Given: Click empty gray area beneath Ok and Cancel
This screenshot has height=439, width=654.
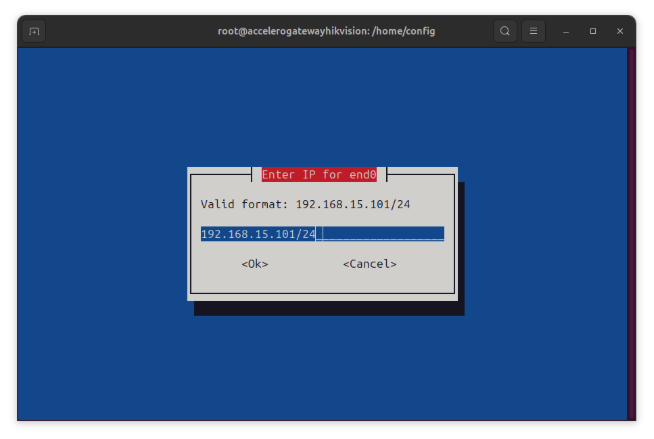Looking at the screenshot, I should (x=322, y=281).
